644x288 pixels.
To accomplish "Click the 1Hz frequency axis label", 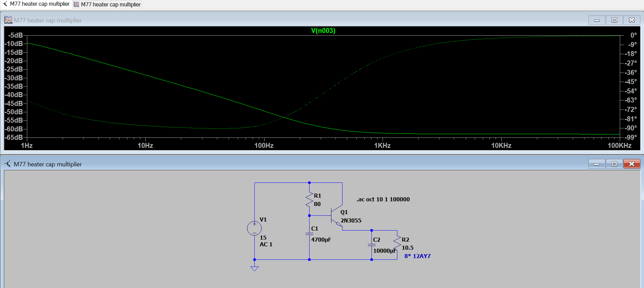I will tap(27, 146).
